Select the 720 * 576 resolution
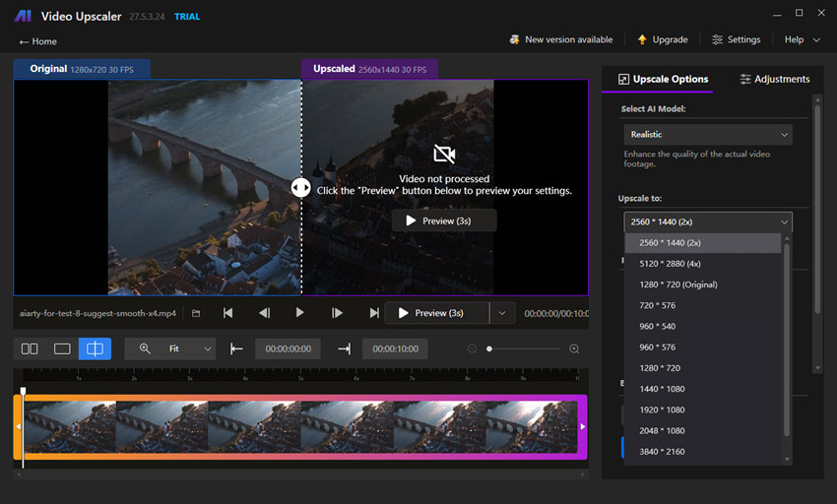Image resolution: width=837 pixels, height=504 pixels. pyautogui.click(x=702, y=305)
